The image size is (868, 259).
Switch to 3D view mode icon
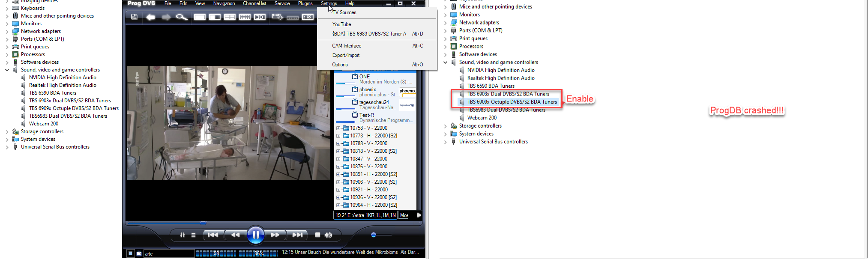260,17
